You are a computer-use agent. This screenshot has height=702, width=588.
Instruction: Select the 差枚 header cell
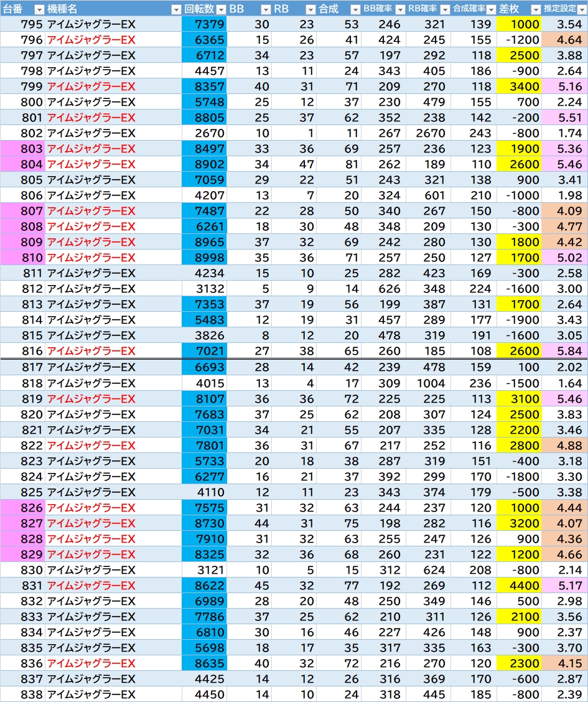tap(519, 9)
